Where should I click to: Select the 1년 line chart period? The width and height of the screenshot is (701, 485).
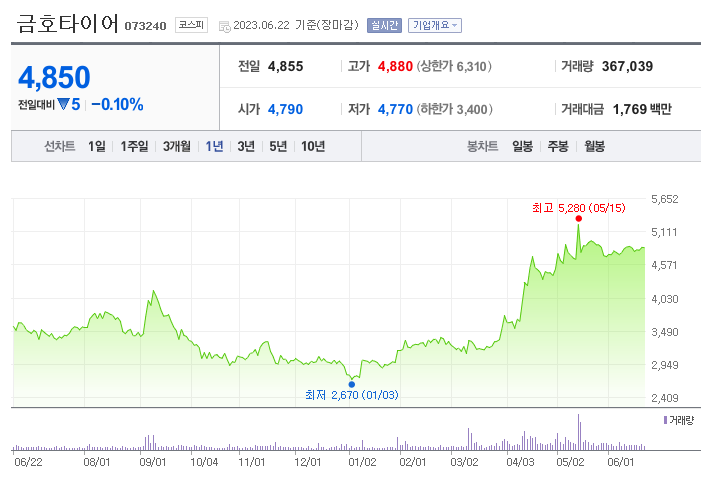coord(214,146)
